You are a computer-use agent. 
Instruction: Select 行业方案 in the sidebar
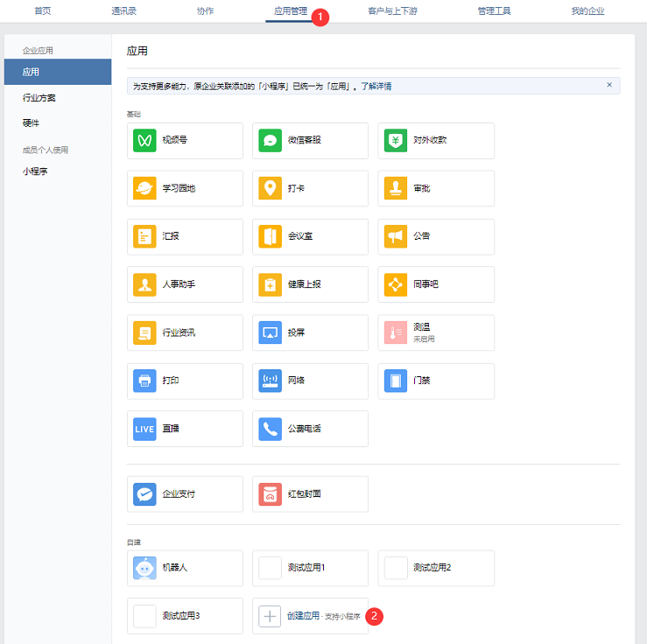pyautogui.click(x=39, y=98)
